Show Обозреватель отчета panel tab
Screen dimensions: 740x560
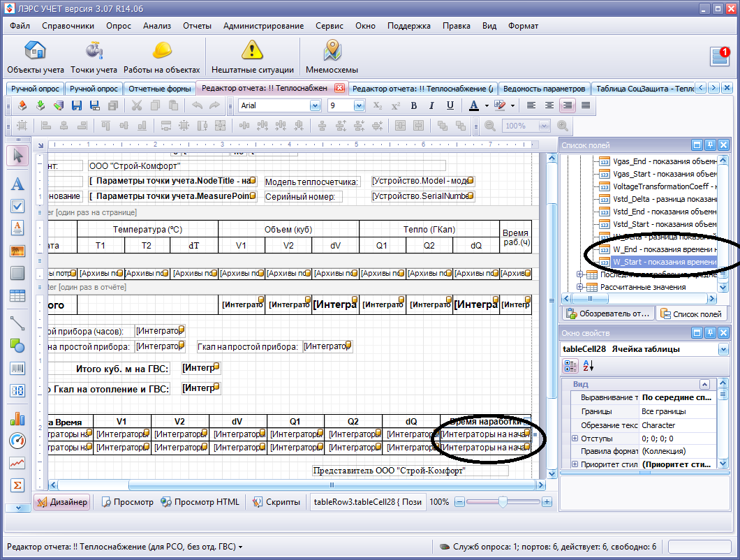tap(608, 314)
